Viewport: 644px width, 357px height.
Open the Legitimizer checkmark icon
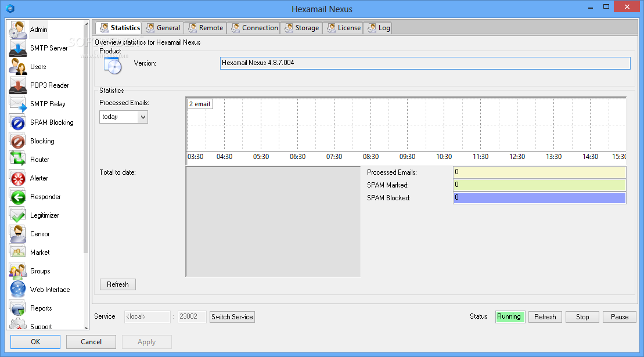pyautogui.click(x=17, y=215)
